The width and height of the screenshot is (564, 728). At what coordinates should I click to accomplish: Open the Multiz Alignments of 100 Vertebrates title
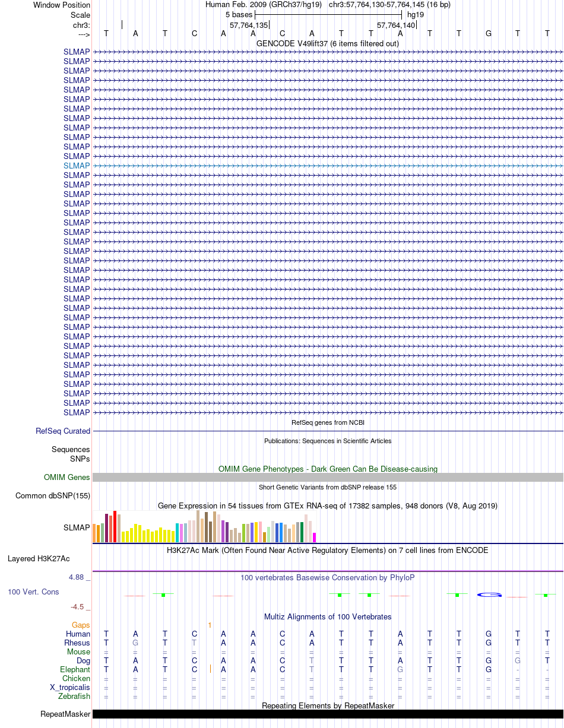click(328, 617)
